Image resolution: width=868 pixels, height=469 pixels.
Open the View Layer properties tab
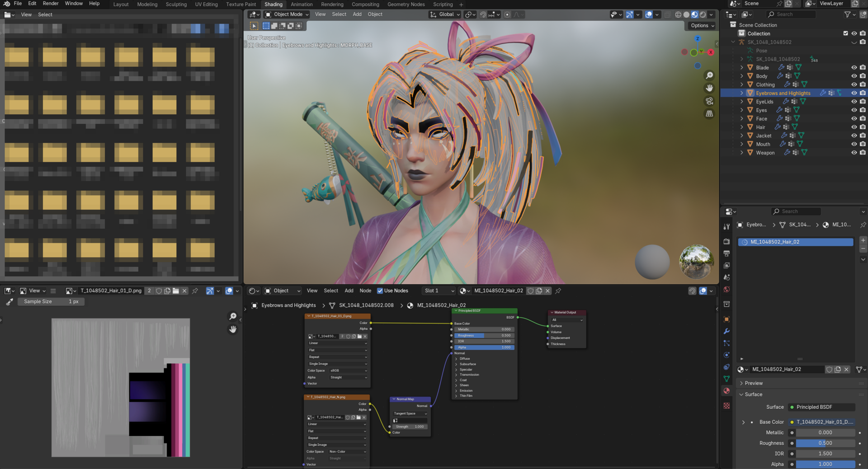(x=726, y=265)
